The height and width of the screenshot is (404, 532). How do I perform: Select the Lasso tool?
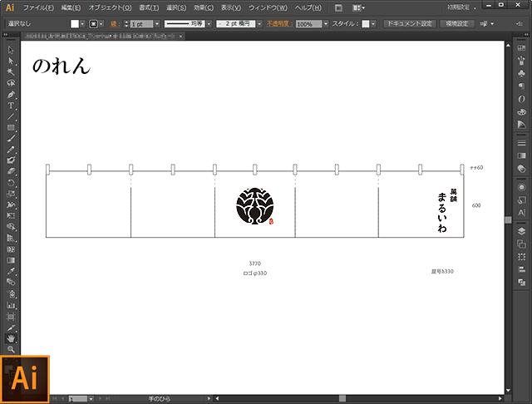pyautogui.click(x=11, y=83)
